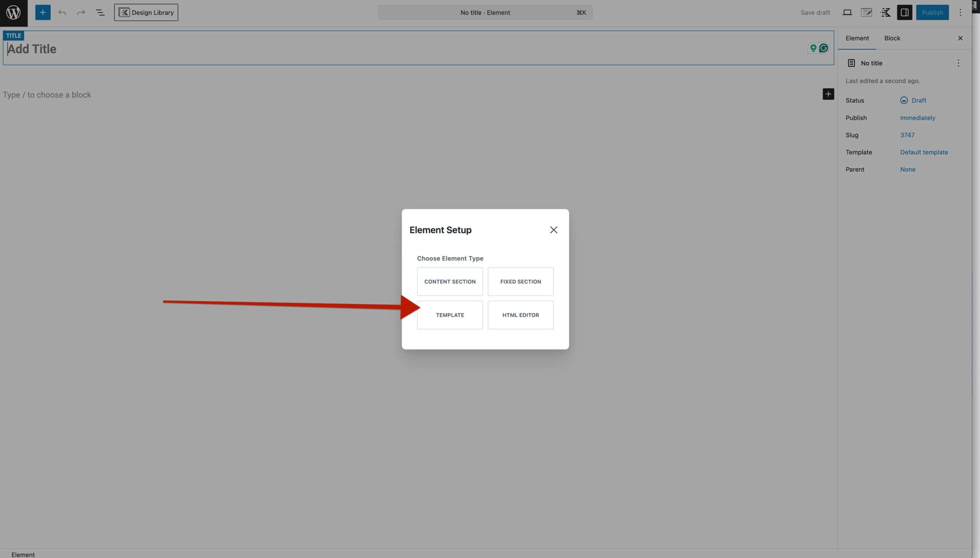Switch to the Block tab
This screenshot has width=980, height=558.
892,38
